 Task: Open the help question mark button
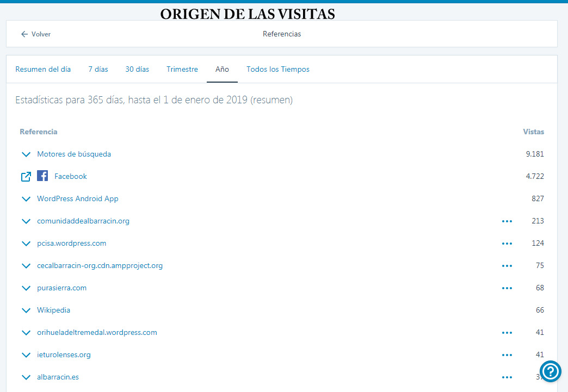(x=550, y=371)
